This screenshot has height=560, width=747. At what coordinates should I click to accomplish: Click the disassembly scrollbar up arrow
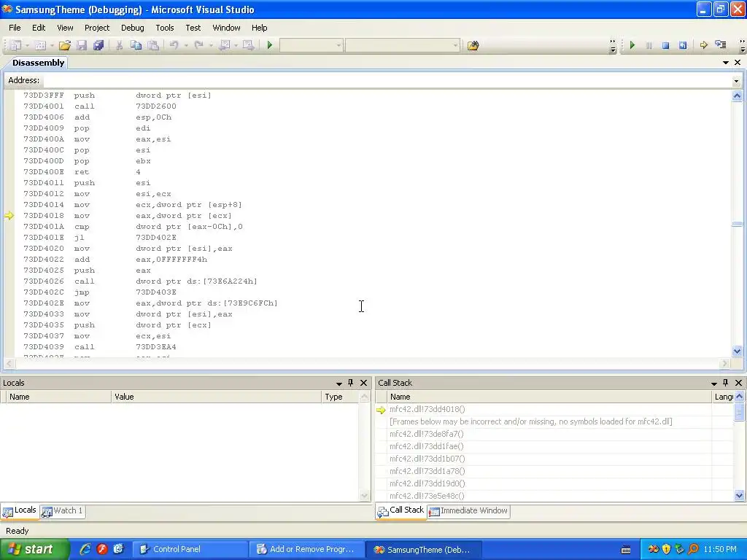737,96
